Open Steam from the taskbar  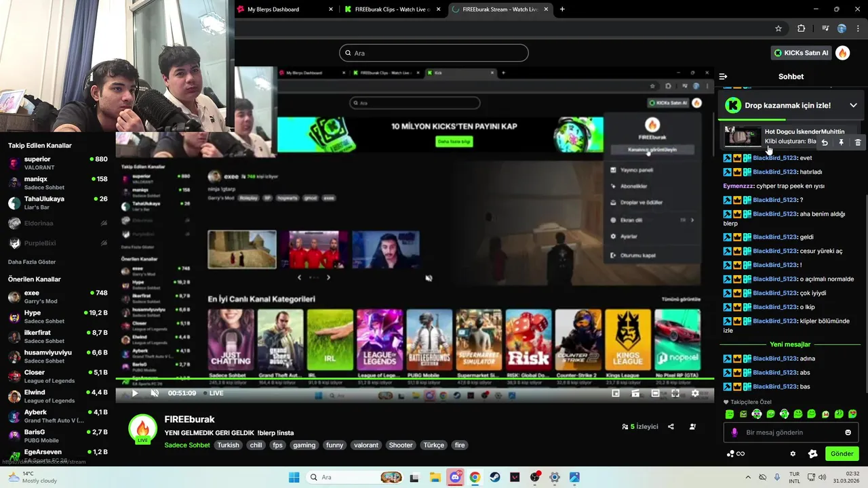tap(495, 477)
